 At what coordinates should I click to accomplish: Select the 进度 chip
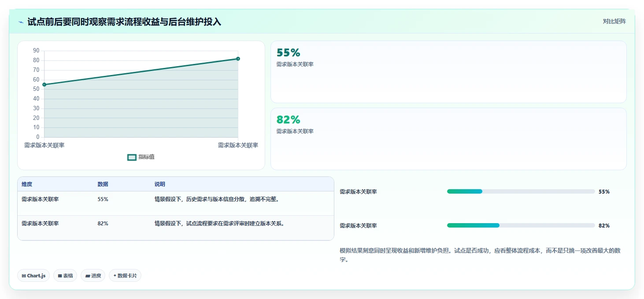(93, 276)
